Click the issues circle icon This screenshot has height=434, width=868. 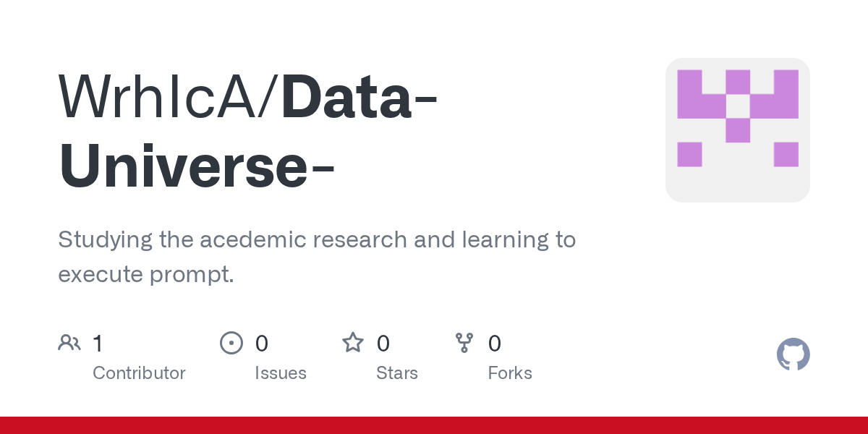tap(231, 343)
